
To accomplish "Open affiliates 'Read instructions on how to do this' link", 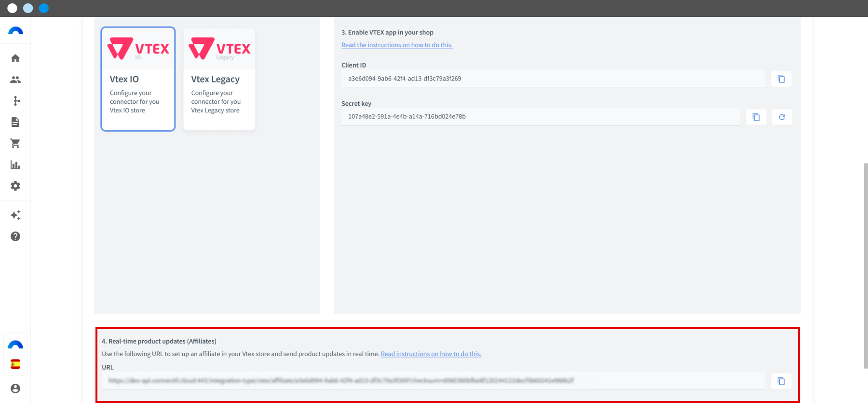I will 431,354.
